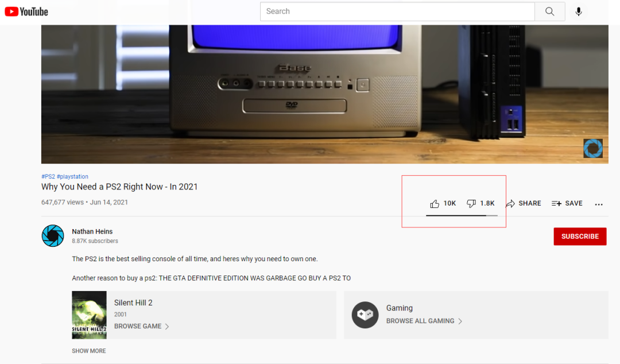620x364 pixels.
Task: Click the Silent Hill 2 cover thumbnail
Action: click(89, 315)
